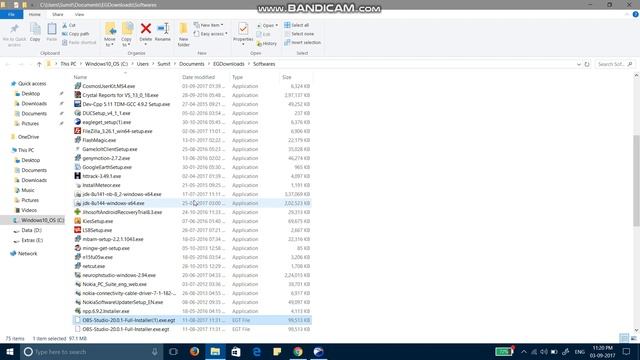Screen dimensions: 640x360
Task: Open Network in navigation pane
Action: point(27,253)
